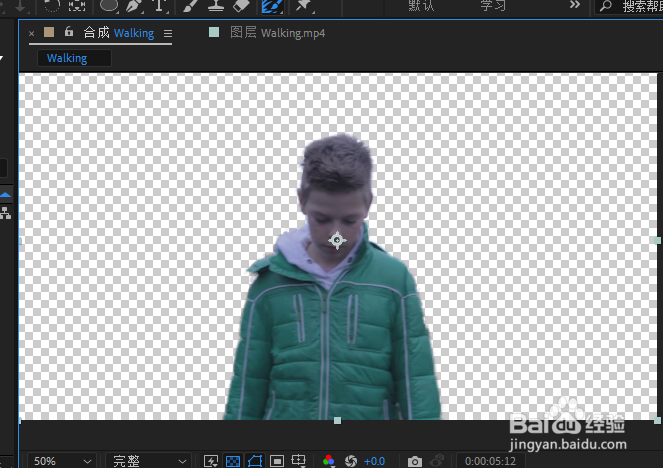The height and width of the screenshot is (468, 663).
Task: Click the tan composition label swatch
Action: click(x=49, y=32)
